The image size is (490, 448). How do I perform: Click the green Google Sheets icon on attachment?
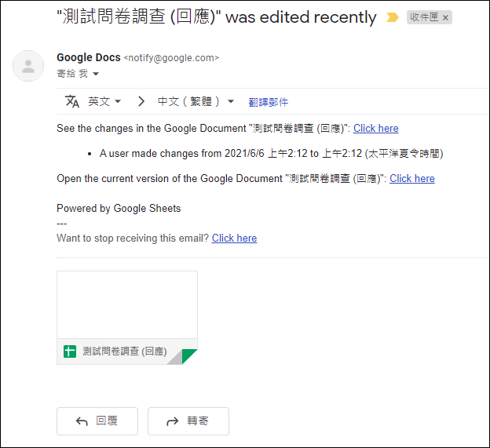(70, 351)
